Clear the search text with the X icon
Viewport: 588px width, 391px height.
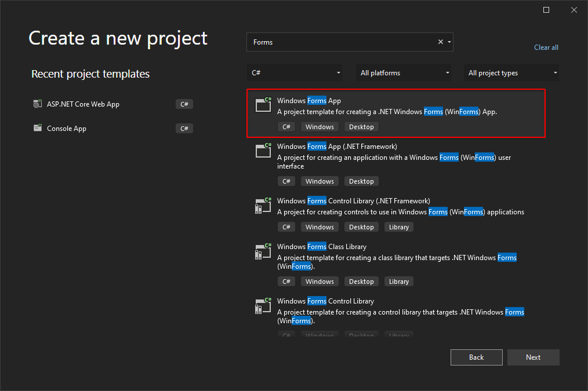coord(440,42)
